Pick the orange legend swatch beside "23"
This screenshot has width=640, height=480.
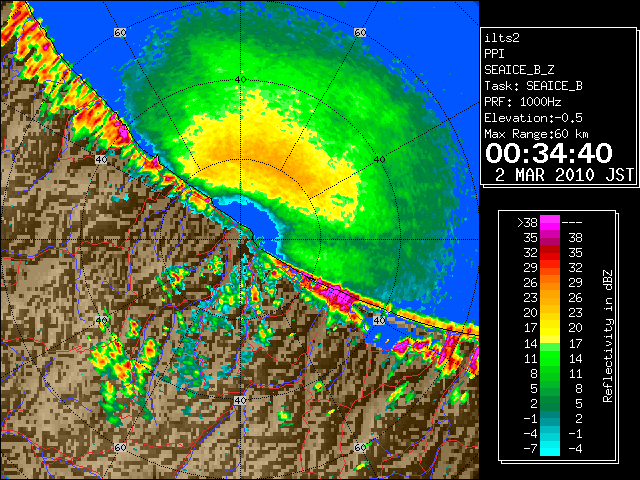(x=550, y=298)
